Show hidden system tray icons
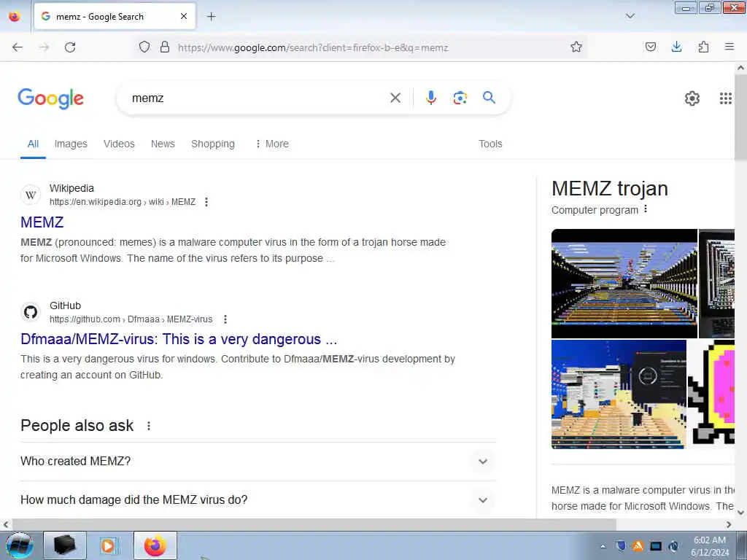The height and width of the screenshot is (560, 747). click(x=603, y=546)
